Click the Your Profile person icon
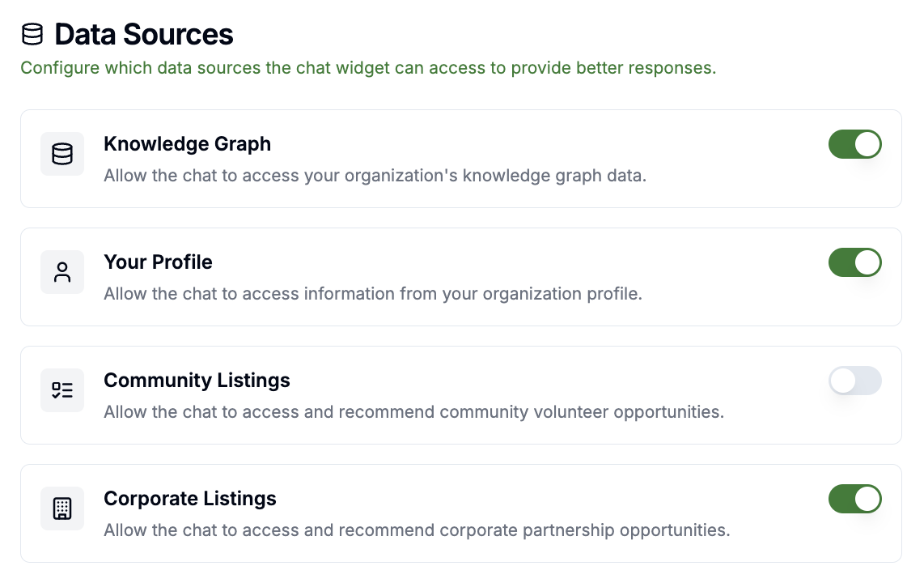 62,272
